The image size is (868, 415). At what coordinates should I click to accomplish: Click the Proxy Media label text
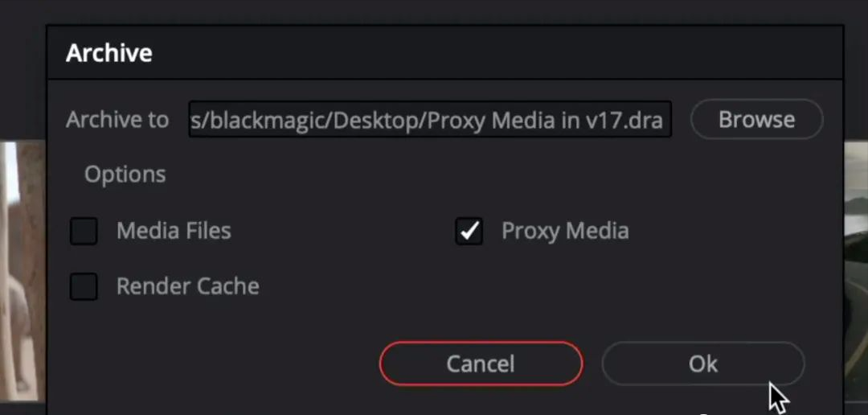[565, 231]
